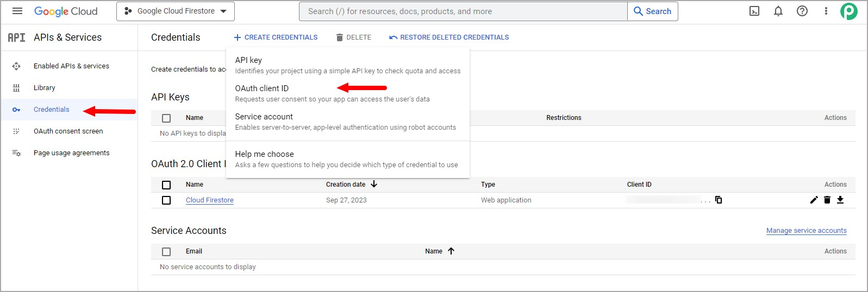Toggle the OAuth 2.0 clients header checkbox

166,185
